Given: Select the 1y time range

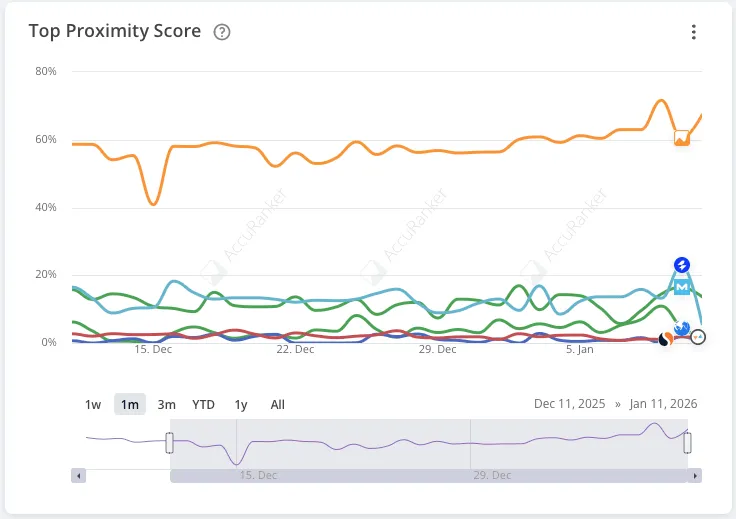Looking at the screenshot, I should pyautogui.click(x=241, y=404).
